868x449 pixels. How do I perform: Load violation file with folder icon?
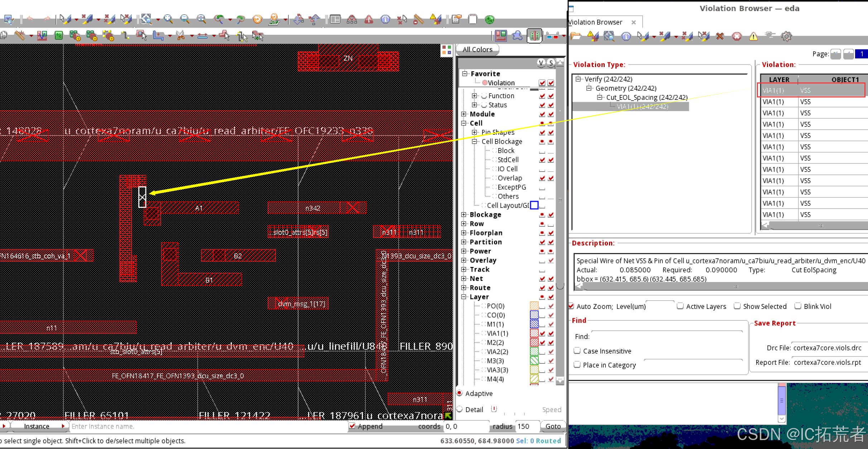tap(575, 36)
